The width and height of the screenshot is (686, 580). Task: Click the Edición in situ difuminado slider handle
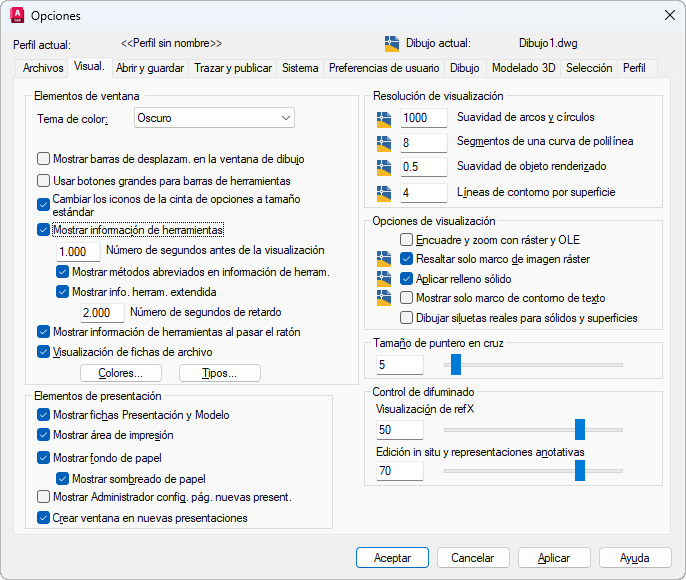tap(580, 471)
